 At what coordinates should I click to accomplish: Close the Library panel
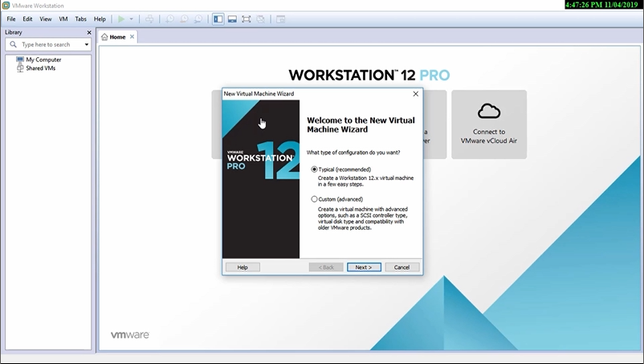click(89, 32)
